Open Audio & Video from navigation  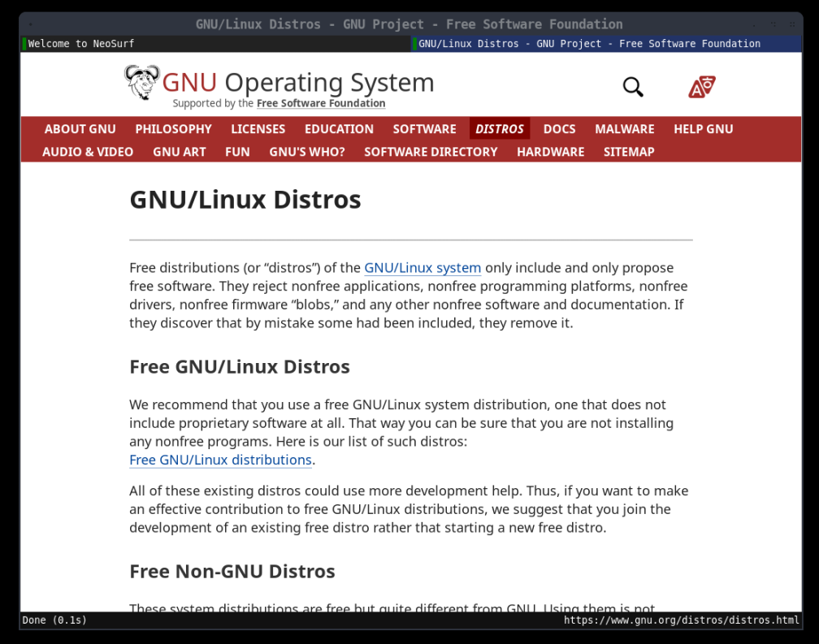pyautogui.click(x=88, y=152)
